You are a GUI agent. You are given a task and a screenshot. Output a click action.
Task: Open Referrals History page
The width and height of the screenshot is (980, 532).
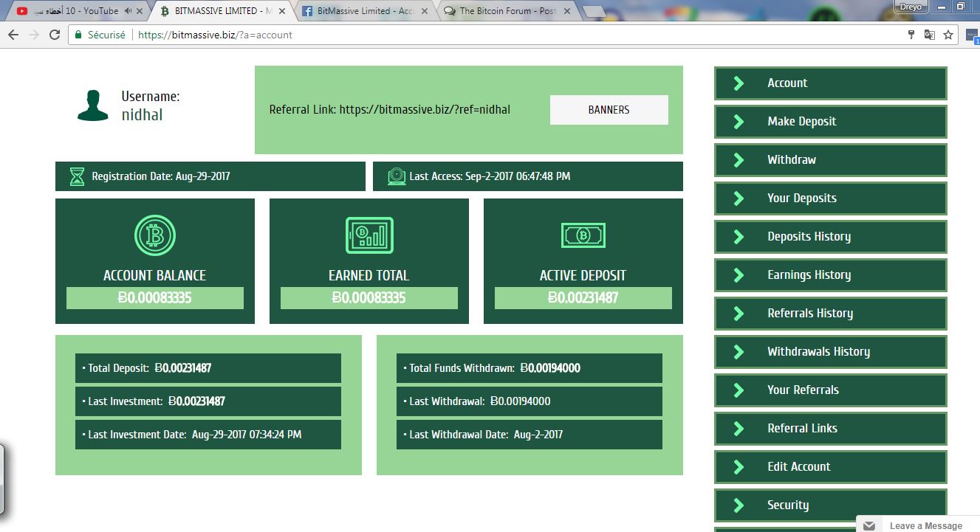830,314
